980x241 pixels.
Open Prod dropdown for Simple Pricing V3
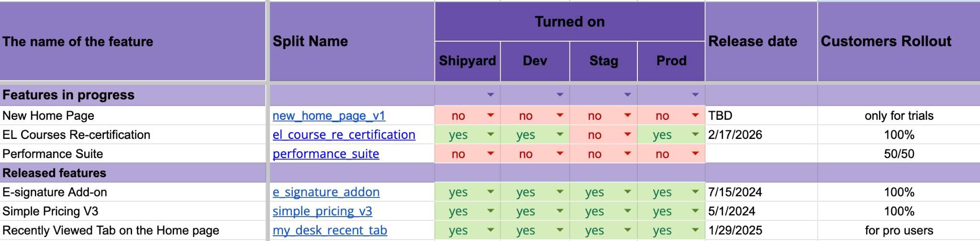pyautogui.click(x=695, y=211)
